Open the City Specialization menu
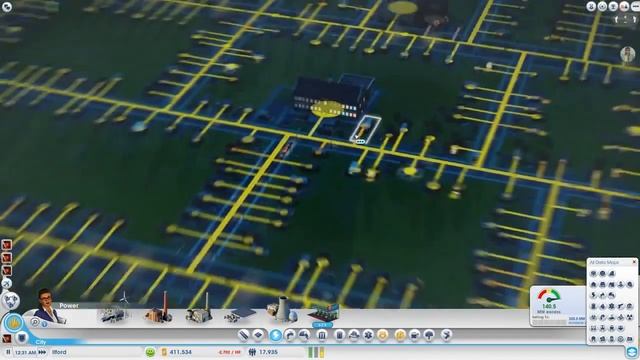The image size is (640, 360). [x=447, y=336]
